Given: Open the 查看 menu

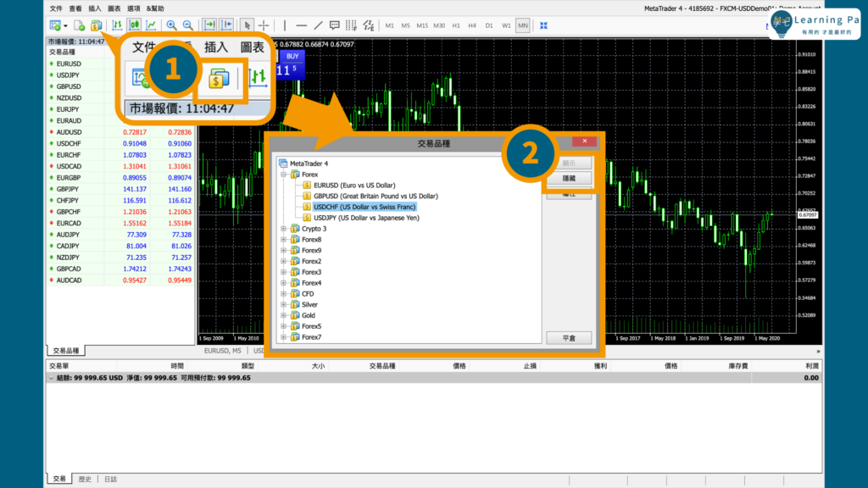Looking at the screenshot, I should (75, 8).
